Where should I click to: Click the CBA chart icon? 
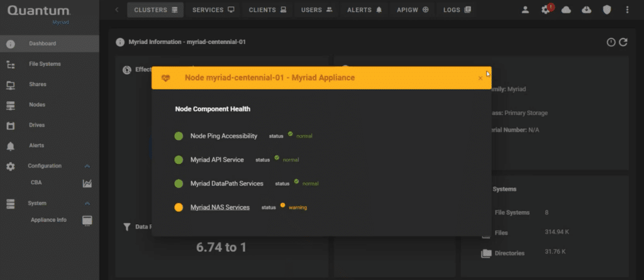coord(87,184)
